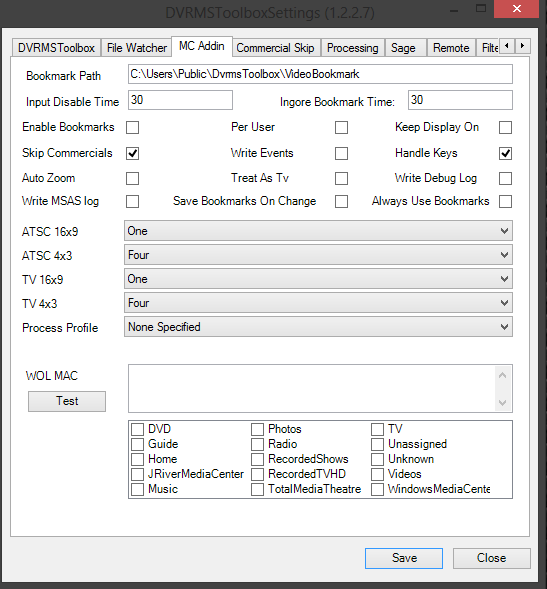
Task: Expand the TV 4x3 dropdown
Action: click(x=318, y=303)
